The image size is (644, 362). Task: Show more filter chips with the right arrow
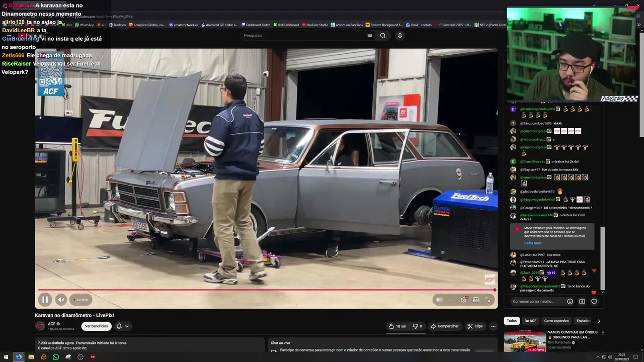coord(599,321)
